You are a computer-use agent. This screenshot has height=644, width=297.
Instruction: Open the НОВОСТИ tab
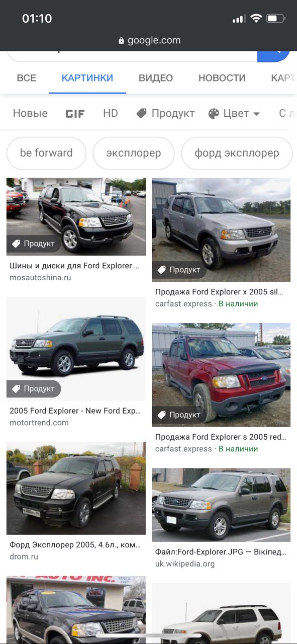(222, 78)
